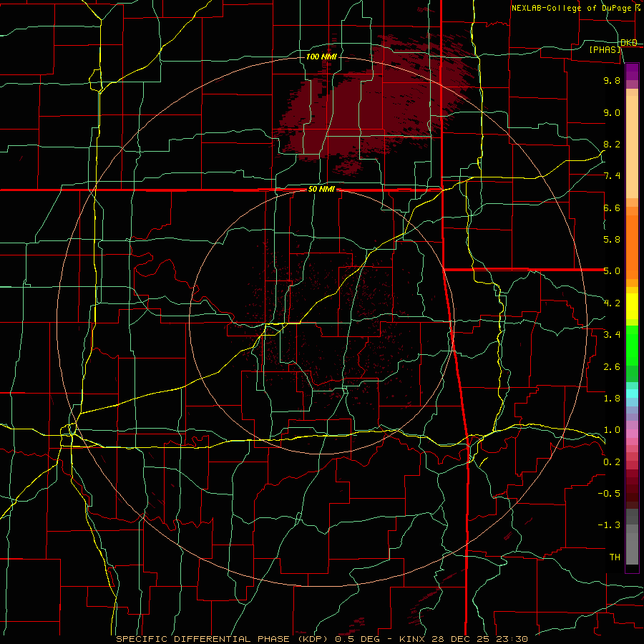Click the 3.4 scale label

point(612,335)
